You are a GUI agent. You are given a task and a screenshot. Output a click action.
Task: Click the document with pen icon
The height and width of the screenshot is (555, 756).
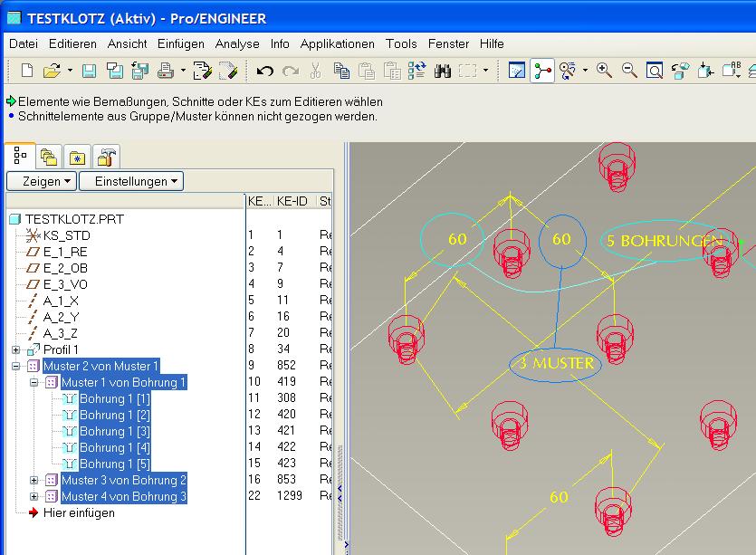tap(203, 71)
